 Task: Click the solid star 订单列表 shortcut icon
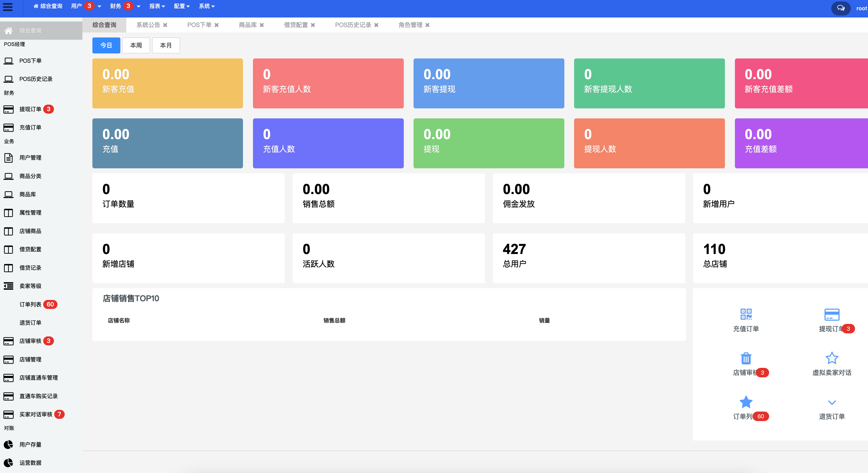(x=746, y=402)
